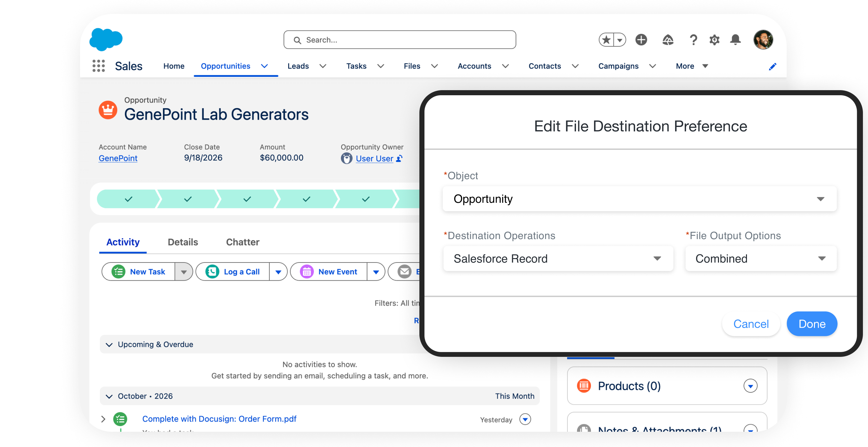868x447 pixels.
Task: Open the Tasks tab
Action: coord(356,66)
